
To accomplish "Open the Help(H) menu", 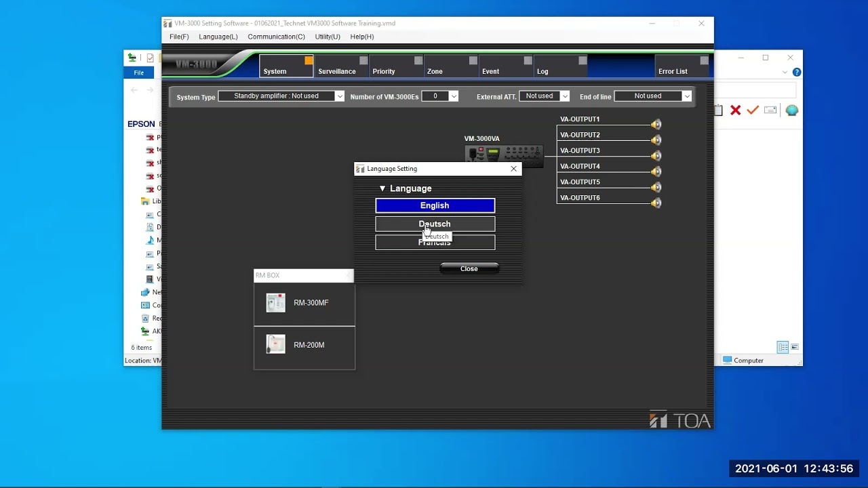I will 362,37.
